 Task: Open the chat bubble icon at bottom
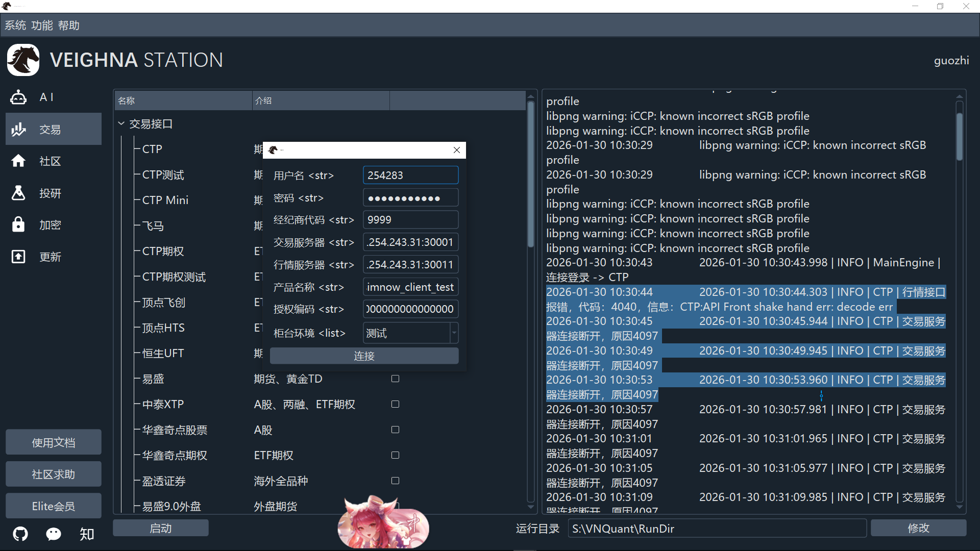coord(53,534)
